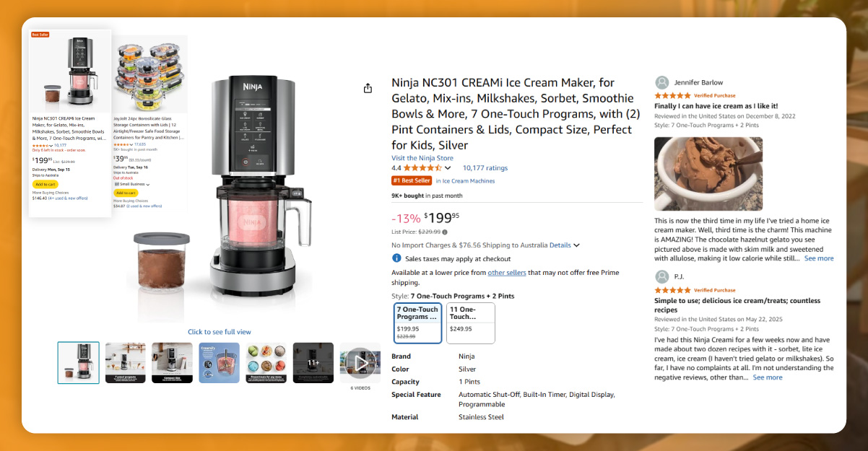Open the Visit the Ninja Store link
The height and width of the screenshot is (451, 868).
[x=422, y=158]
